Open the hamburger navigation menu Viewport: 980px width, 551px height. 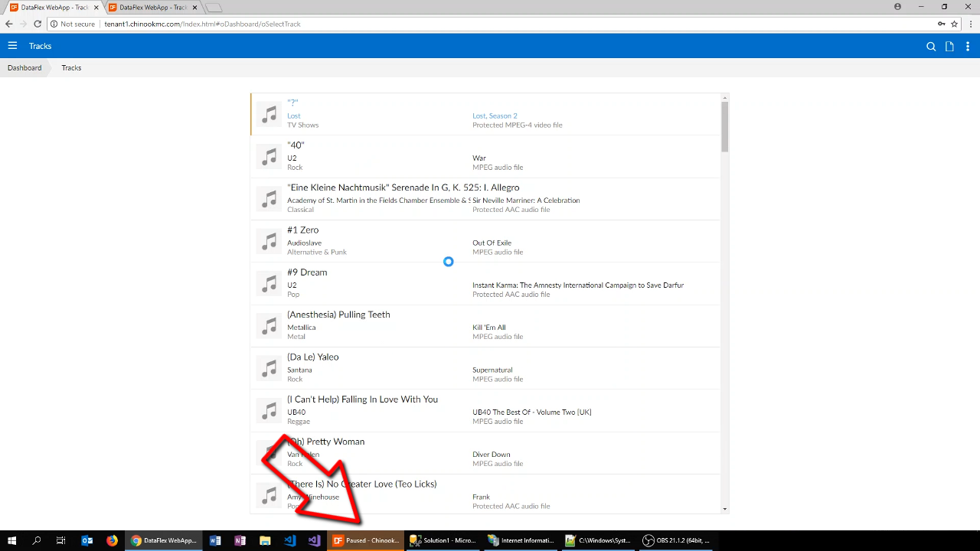pos(12,46)
